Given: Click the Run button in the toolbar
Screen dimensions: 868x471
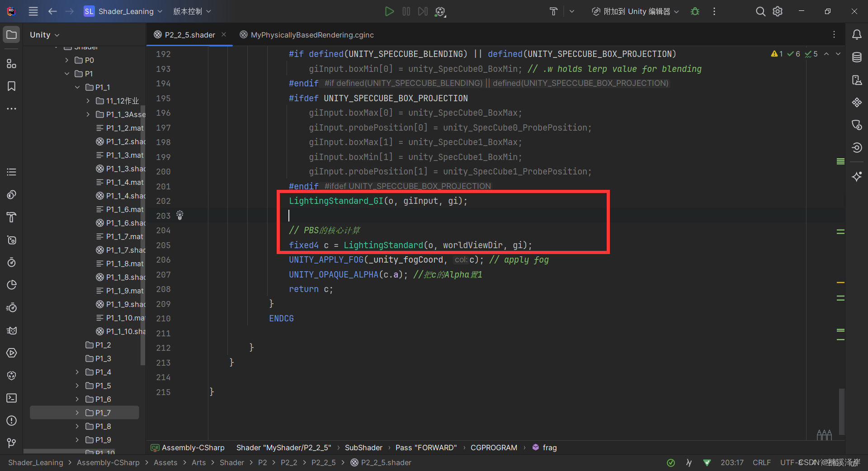Looking at the screenshot, I should [x=389, y=11].
